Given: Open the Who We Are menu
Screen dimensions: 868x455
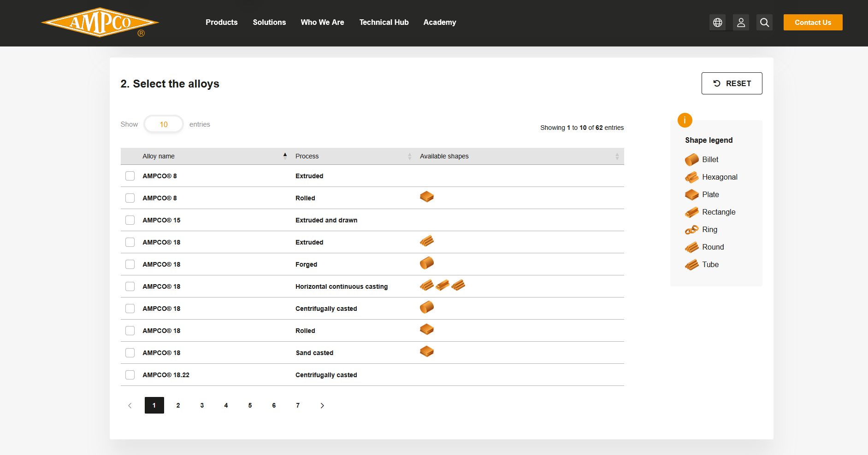Looking at the screenshot, I should (x=323, y=22).
